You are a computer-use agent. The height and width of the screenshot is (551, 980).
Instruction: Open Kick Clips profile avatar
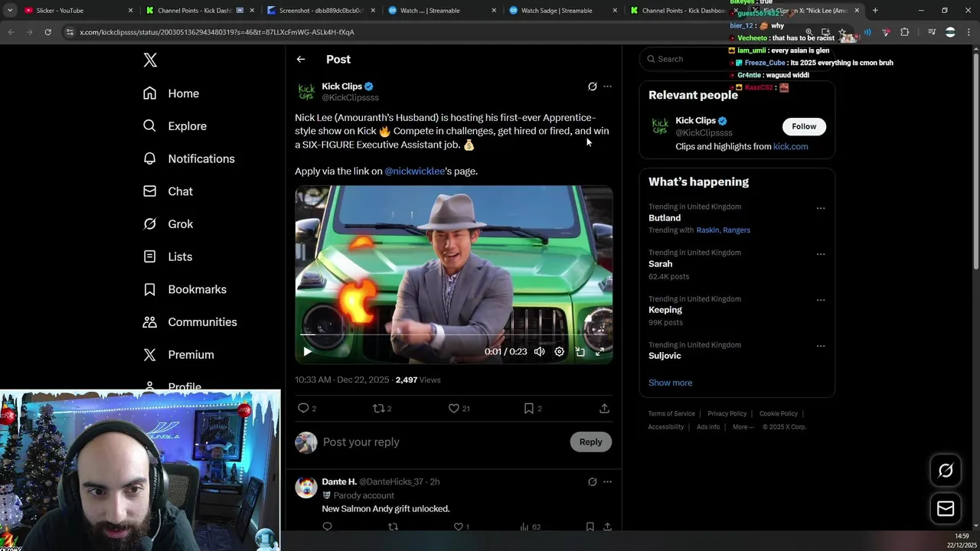click(306, 92)
